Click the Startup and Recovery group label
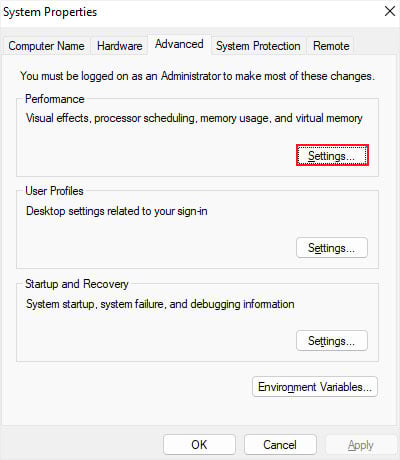The width and height of the screenshot is (400, 460). pos(77,284)
